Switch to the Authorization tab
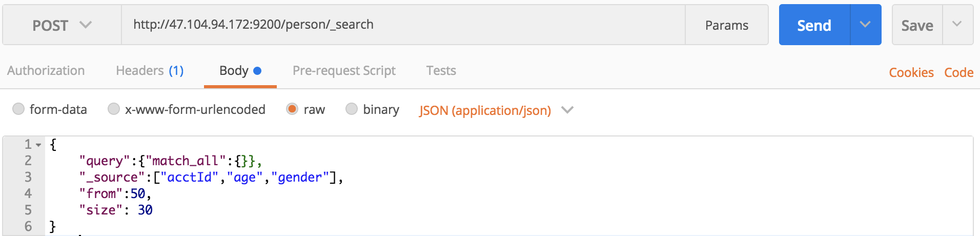 [x=46, y=71]
